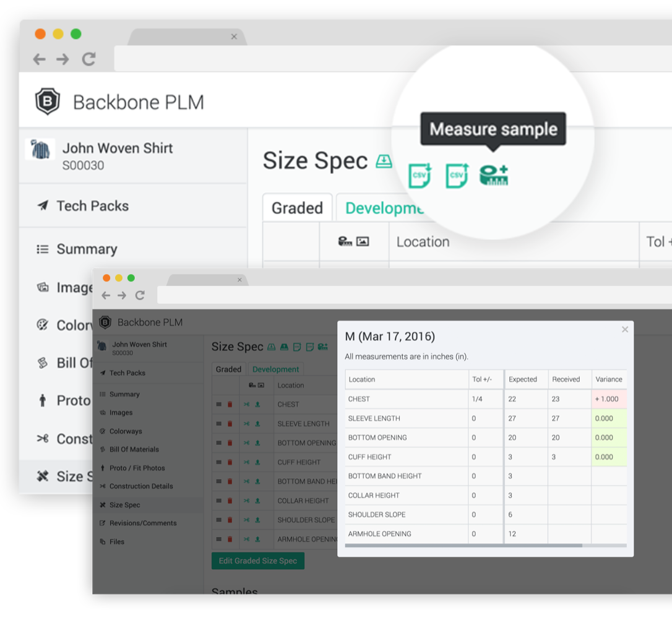Open Size Spec in front window sidebar

pos(148,505)
